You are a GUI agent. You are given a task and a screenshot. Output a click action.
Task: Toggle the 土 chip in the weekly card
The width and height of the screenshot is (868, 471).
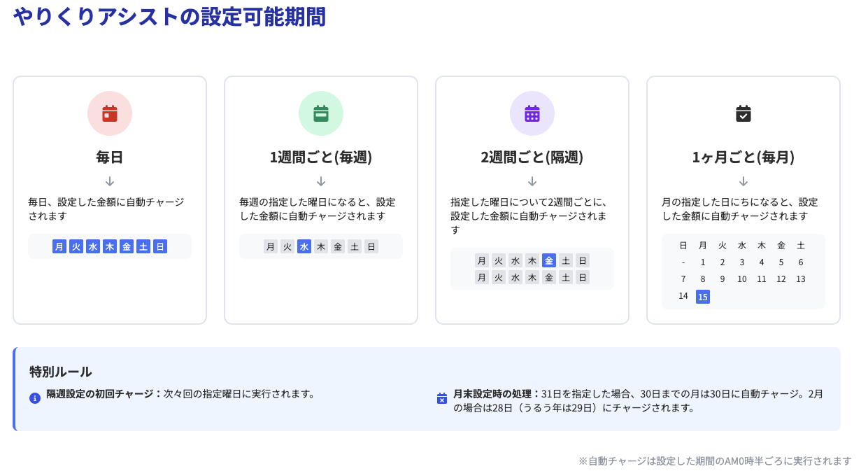pos(355,246)
